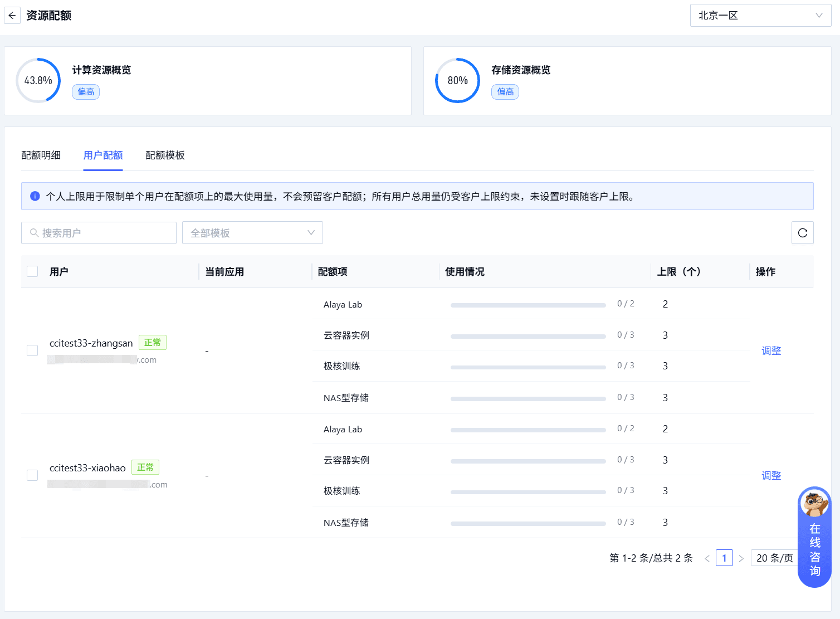This screenshot has width=840, height=619.
Task: Click xiaohao's NAS型存储 quota item
Action: 346,523
